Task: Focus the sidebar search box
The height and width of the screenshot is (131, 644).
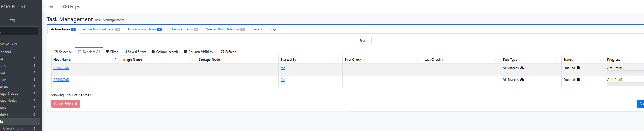Action: pyautogui.click(x=19, y=31)
